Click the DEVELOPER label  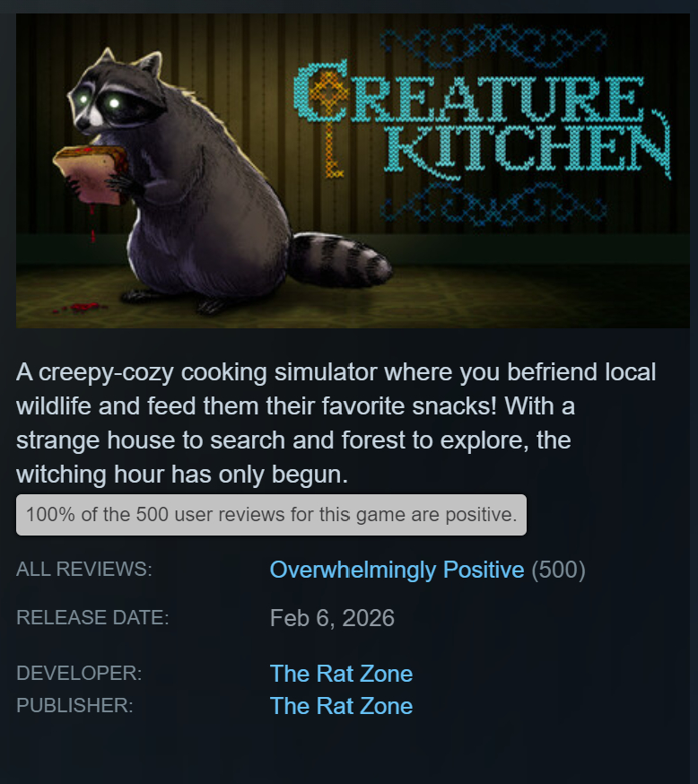[x=79, y=673]
